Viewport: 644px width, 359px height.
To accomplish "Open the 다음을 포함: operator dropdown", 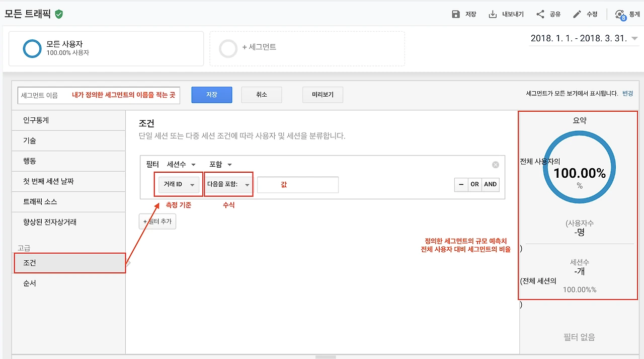I will click(x=228, y=184).
